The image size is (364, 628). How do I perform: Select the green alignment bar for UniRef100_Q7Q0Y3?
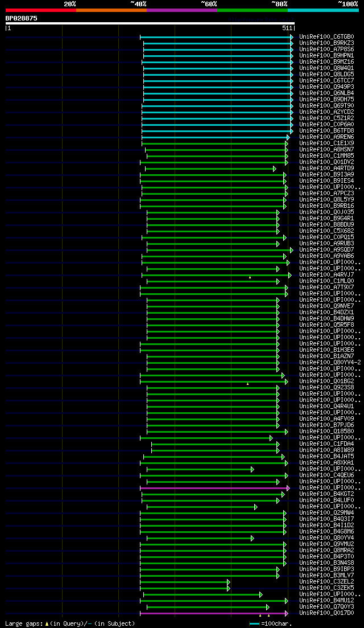pyautogui.click(x=208, y=607)
